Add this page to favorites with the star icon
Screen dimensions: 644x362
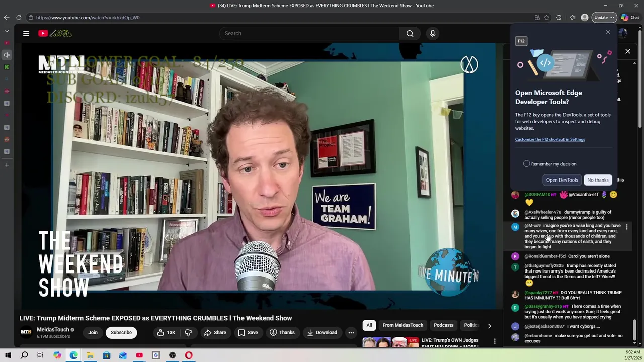pos(547,18)
